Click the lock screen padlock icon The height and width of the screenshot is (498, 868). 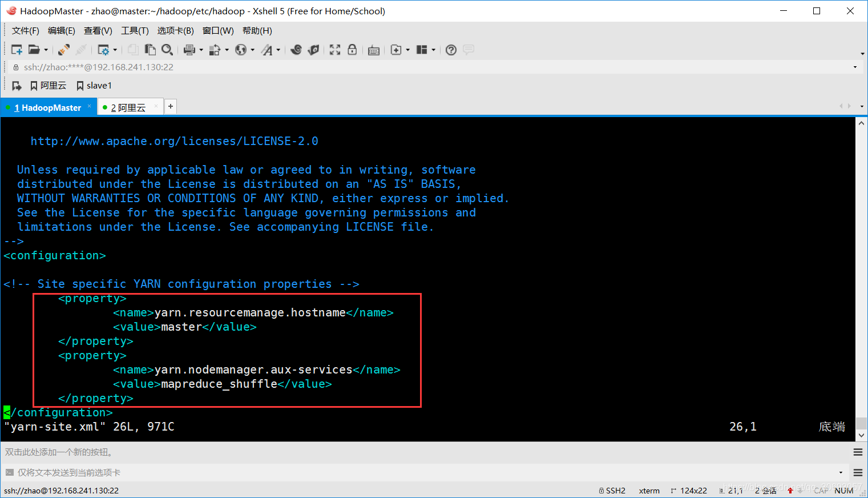pos(352,50)
